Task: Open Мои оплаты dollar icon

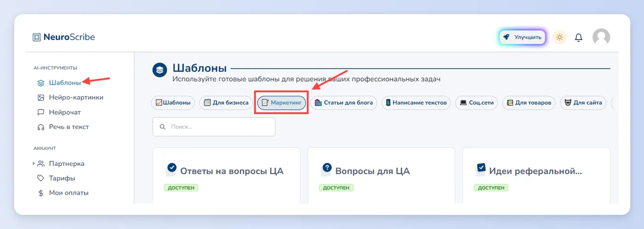Action: pyautogui.click(x=40, y=193)
